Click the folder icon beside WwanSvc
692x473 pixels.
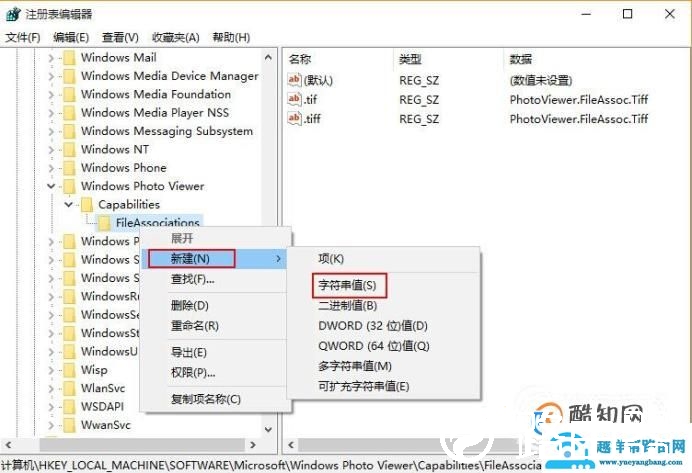(69, 425)
